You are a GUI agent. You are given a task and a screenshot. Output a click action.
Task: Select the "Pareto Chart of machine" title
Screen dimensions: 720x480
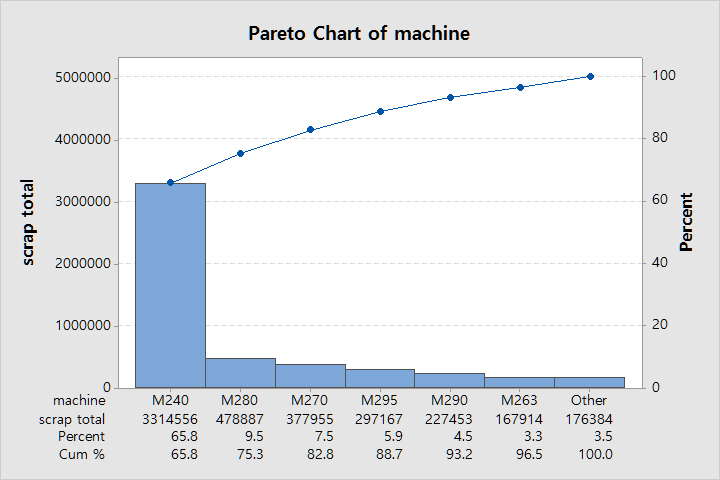[x=359, y=34]
